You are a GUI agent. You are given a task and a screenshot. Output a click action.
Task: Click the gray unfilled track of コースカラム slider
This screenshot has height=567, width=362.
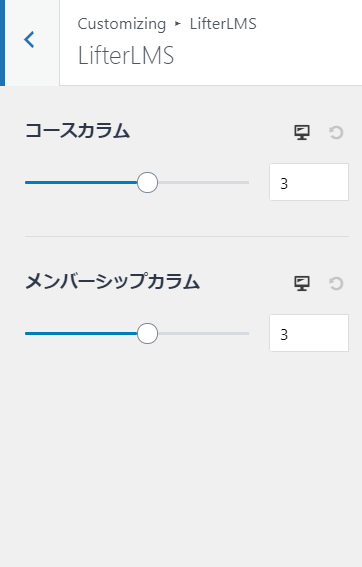203,183
